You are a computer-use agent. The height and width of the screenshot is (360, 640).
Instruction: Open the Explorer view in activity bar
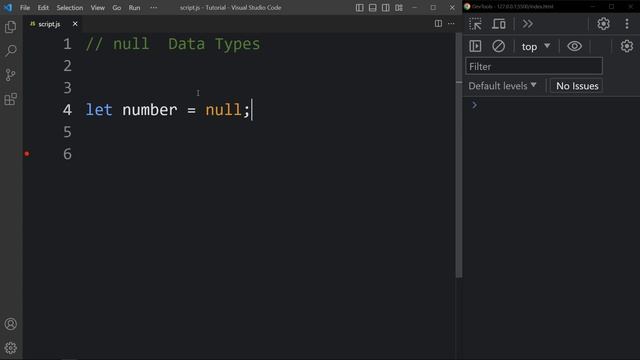(11, 27)
